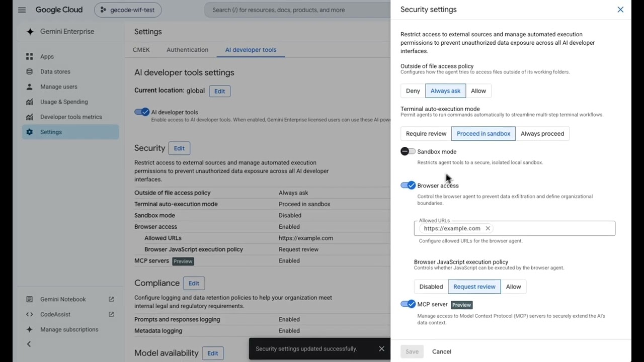
Task: Click the Preview badge beside MCP server
Action: [461, 305]
